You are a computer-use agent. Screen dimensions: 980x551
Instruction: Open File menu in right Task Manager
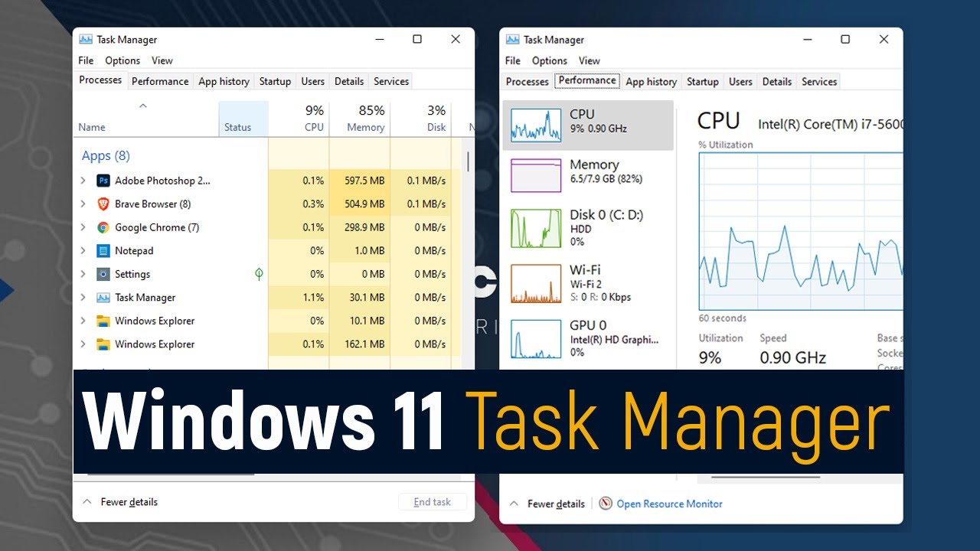click(x=513, y=60)
